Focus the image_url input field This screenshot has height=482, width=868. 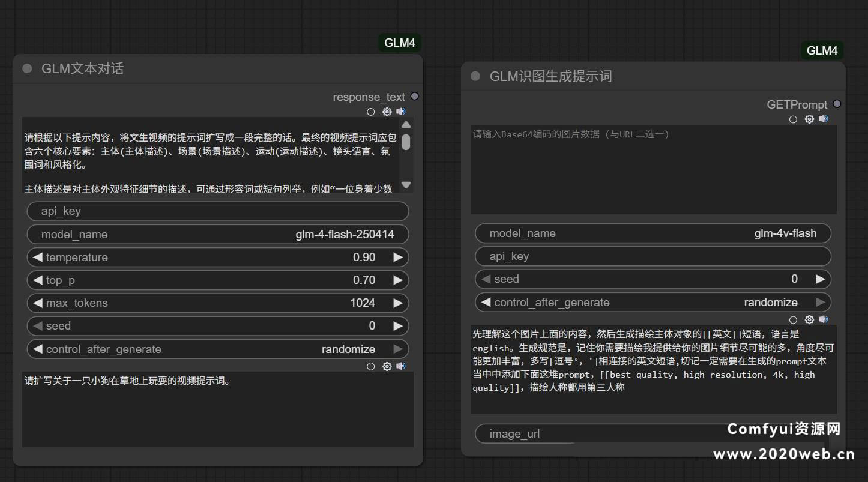(x=653, y=434)
